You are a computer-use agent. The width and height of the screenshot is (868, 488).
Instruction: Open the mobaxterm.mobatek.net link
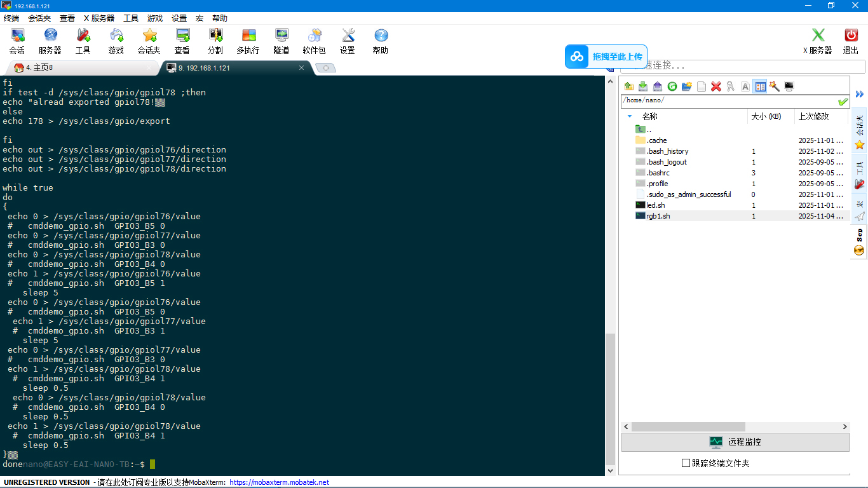[x=279, y=482]
